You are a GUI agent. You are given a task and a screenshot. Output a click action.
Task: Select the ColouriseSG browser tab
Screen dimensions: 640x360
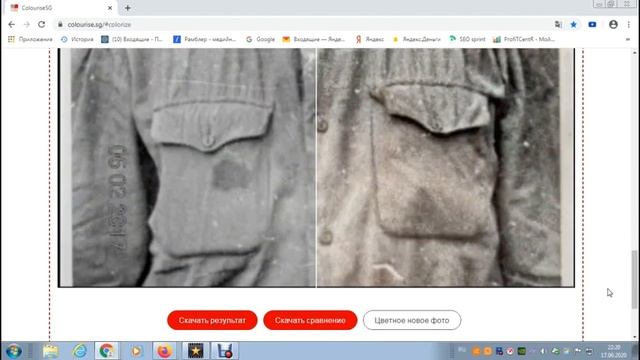61,8
